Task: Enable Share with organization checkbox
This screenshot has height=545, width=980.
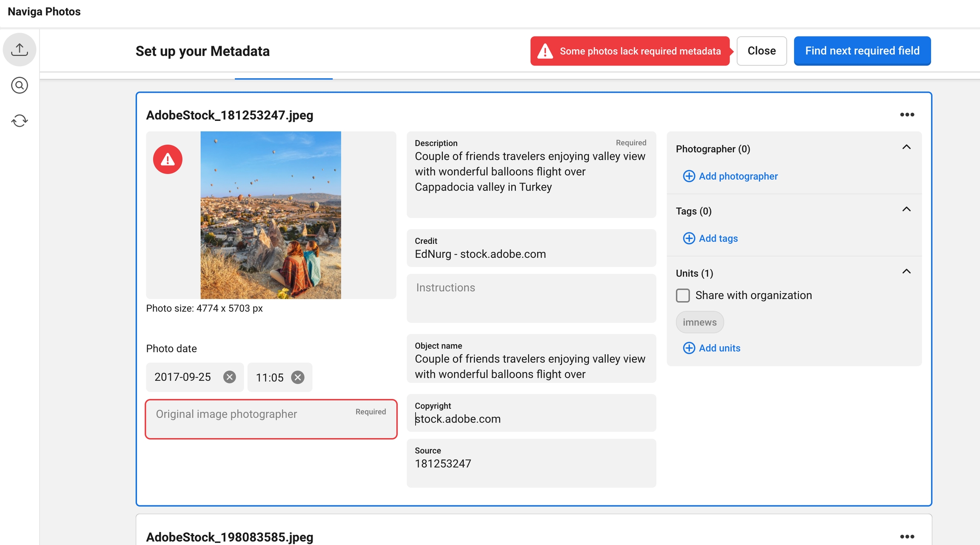Action: click(683, 295)
